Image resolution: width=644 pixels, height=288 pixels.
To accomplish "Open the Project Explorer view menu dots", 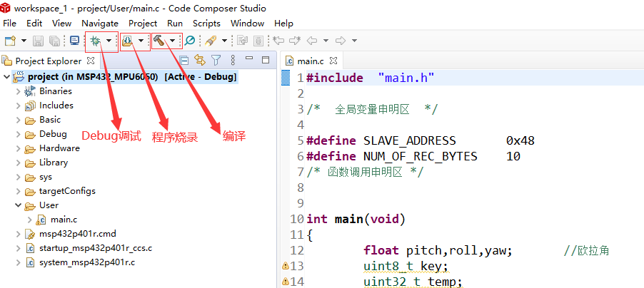I will coord(233,61).
